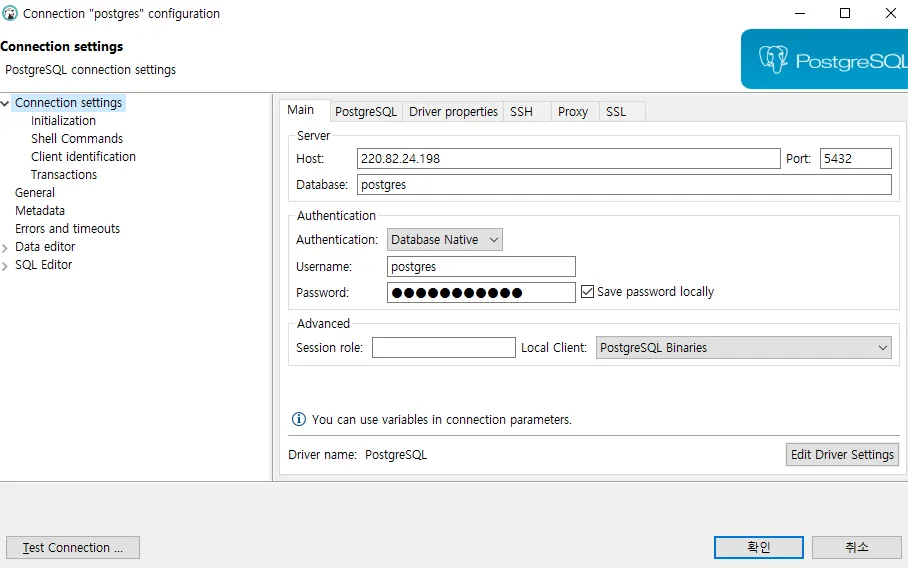The height and width of the screenshot is (568, 908).
Task: Expand the Data editor tree node
Action: pyautogui.click(x=5, y=248)
